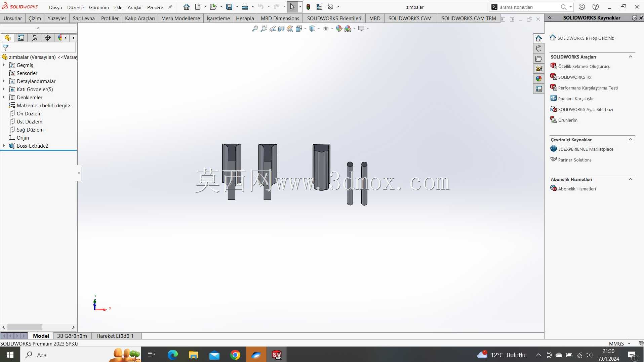Open the Araçlar menu
Viewport: 644px width, 362px height.
click(135, 7)
